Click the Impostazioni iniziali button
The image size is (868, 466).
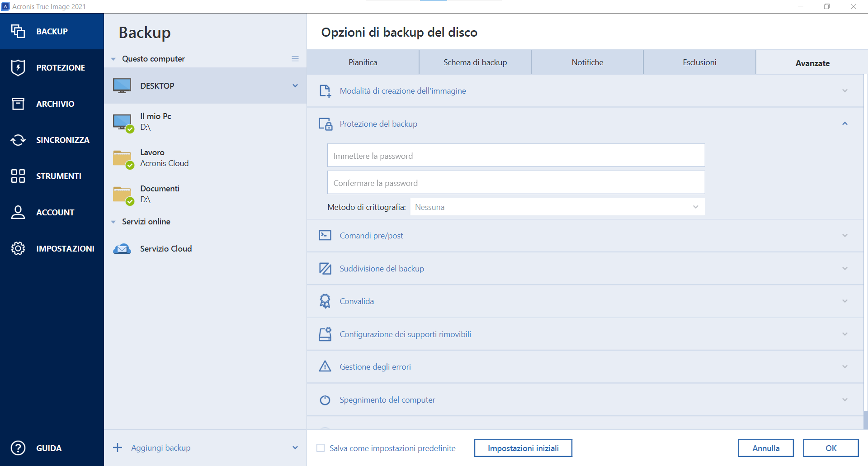coord(523,448)
